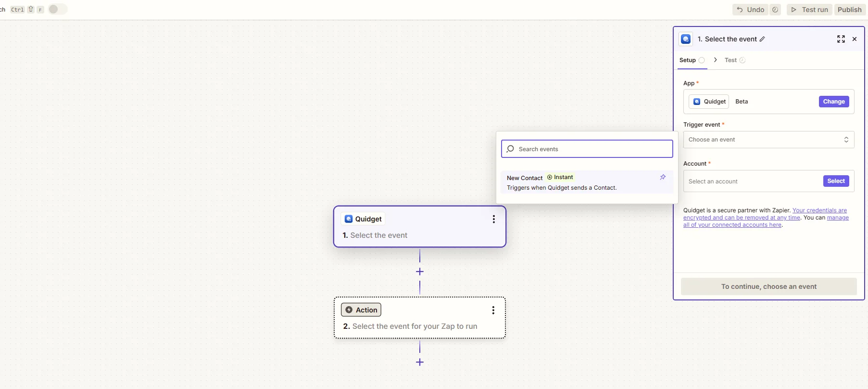Open version history clock icon beside Undo

pyautogui.click(x=775, y=10)
